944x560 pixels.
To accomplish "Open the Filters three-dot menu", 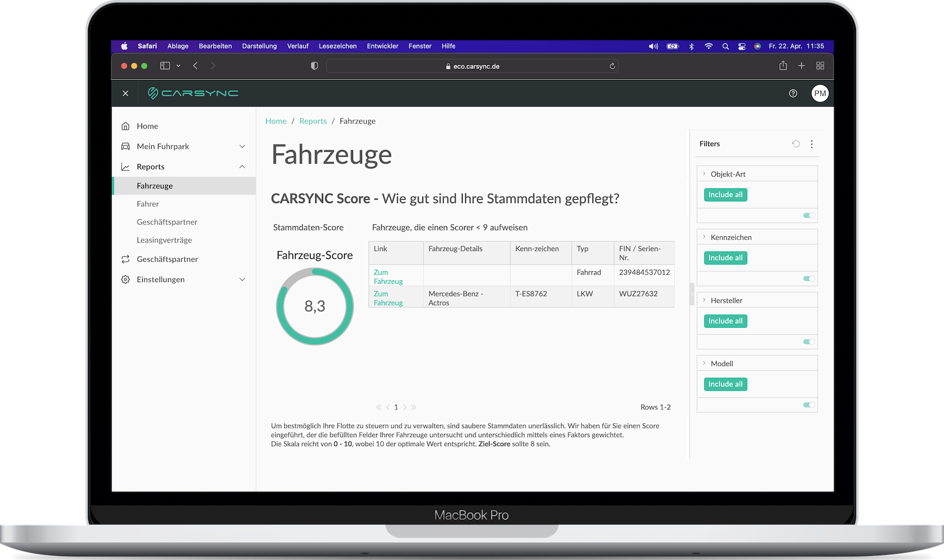I will [812, 144].
